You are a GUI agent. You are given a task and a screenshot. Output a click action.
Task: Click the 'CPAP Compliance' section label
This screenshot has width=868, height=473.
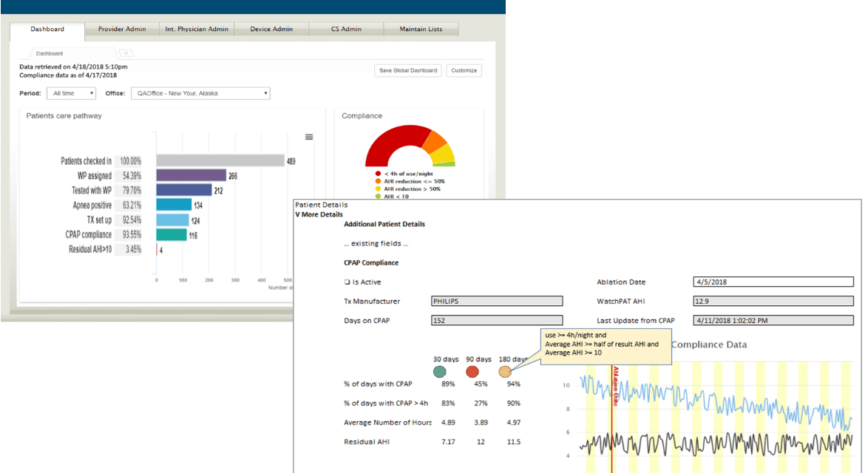point(371,263)
